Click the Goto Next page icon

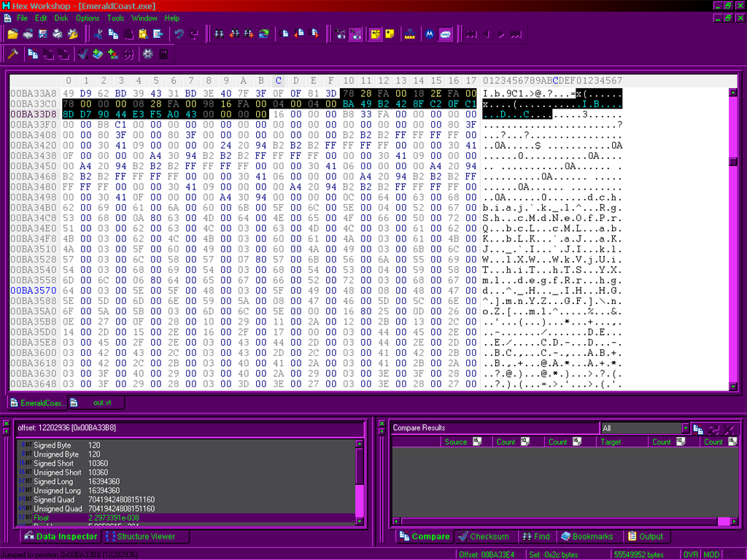(314, 34)
